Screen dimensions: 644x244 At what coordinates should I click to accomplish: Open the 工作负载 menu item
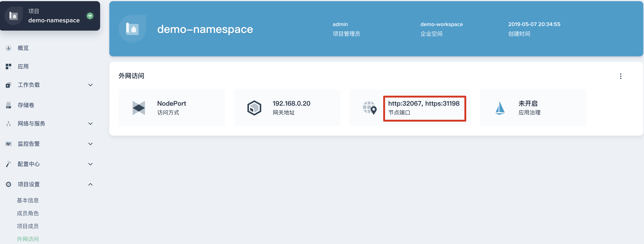pos(29,85)
